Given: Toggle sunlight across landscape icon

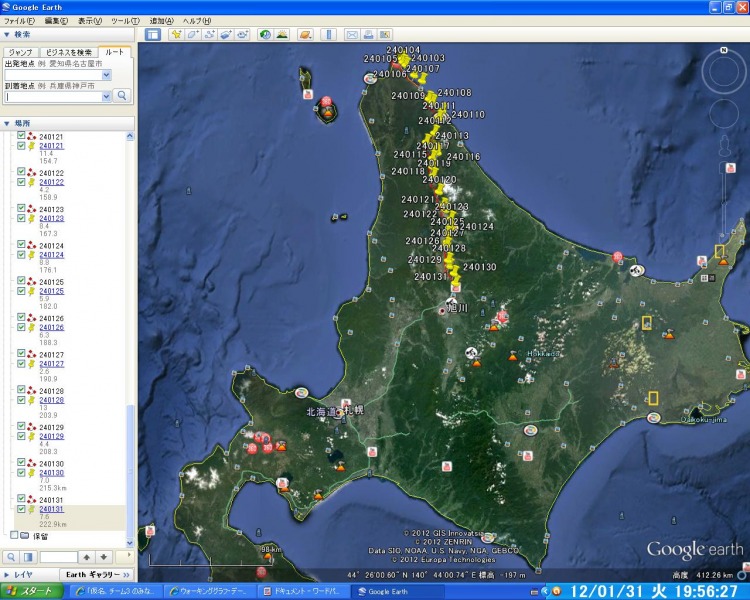Looking at the screenshot, I should tap(282, 34).
